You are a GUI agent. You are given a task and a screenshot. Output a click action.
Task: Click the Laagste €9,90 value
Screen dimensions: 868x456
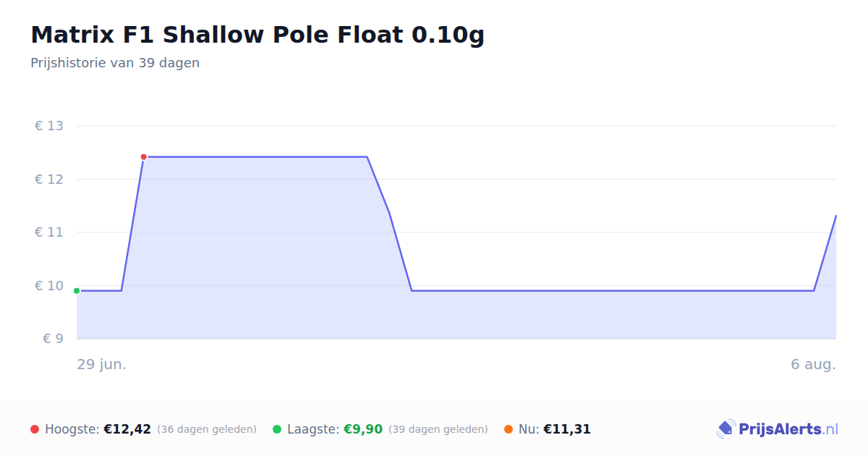[x=362, y=429]
